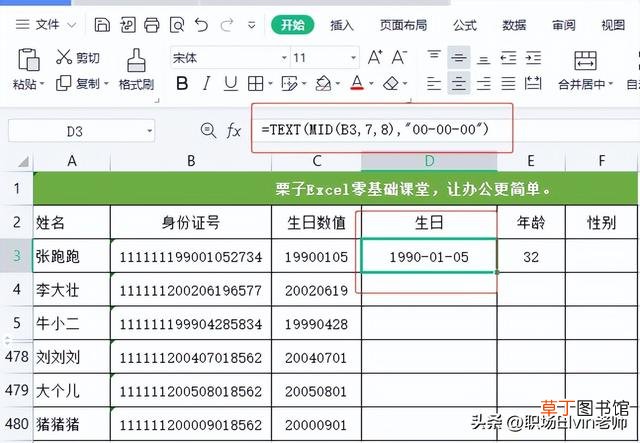
Task: Select column D header
Action: (429, 161)
